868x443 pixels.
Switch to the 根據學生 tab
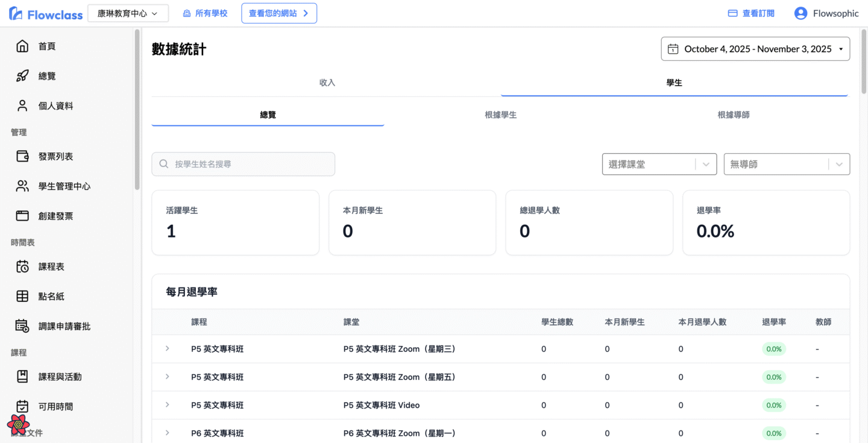[500, 115]
